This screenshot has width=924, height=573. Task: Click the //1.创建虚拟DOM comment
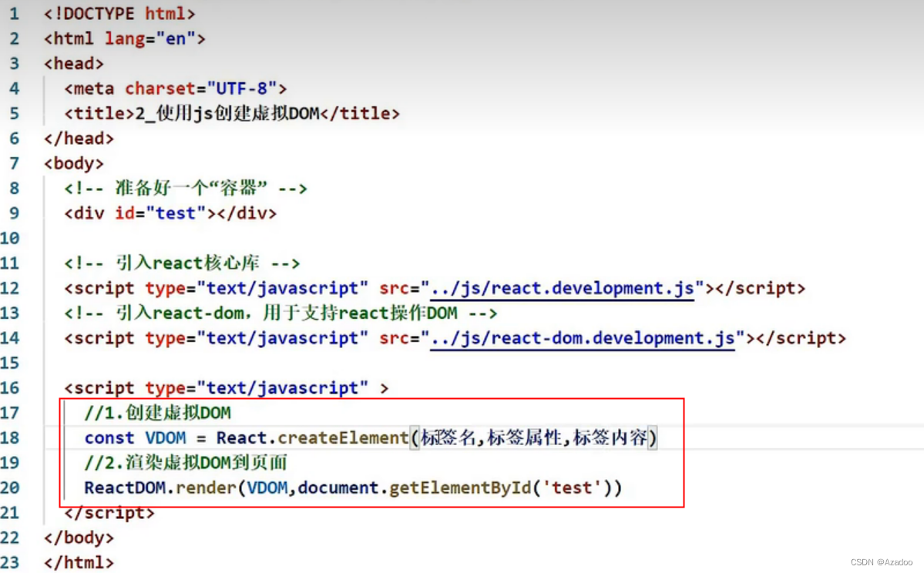point(157,413)
